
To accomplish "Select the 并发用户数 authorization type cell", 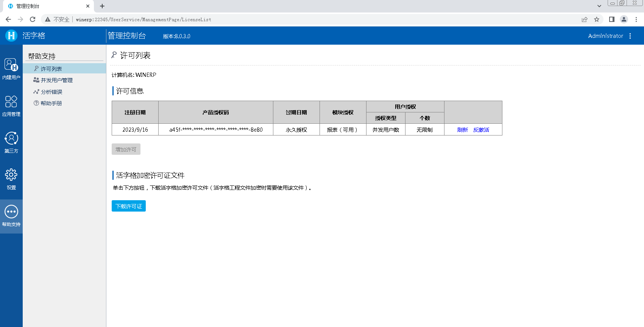I will pyautogui.click(x=386, y=129).
